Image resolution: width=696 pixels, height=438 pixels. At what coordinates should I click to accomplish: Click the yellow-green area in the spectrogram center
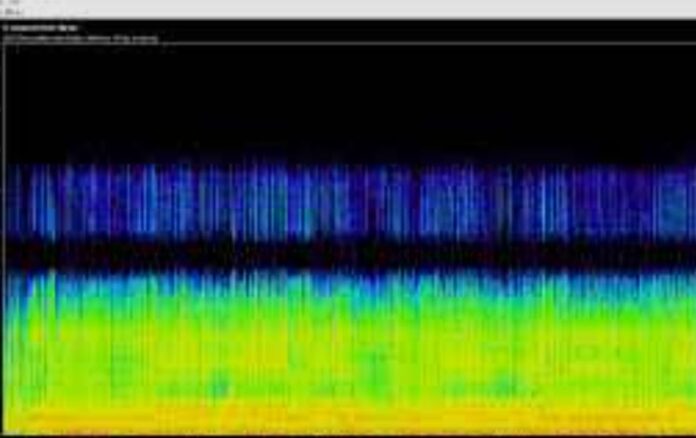pos(350,340)
